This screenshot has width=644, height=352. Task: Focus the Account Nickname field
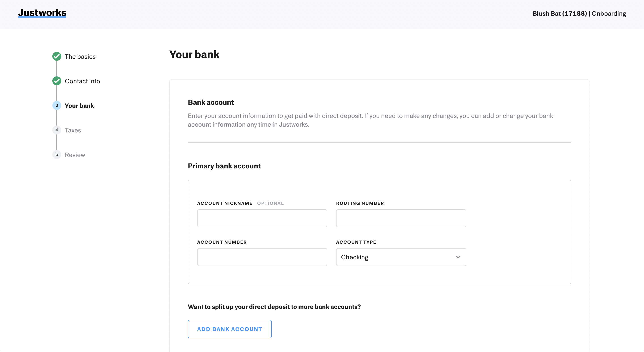click(x=262, y=218)
